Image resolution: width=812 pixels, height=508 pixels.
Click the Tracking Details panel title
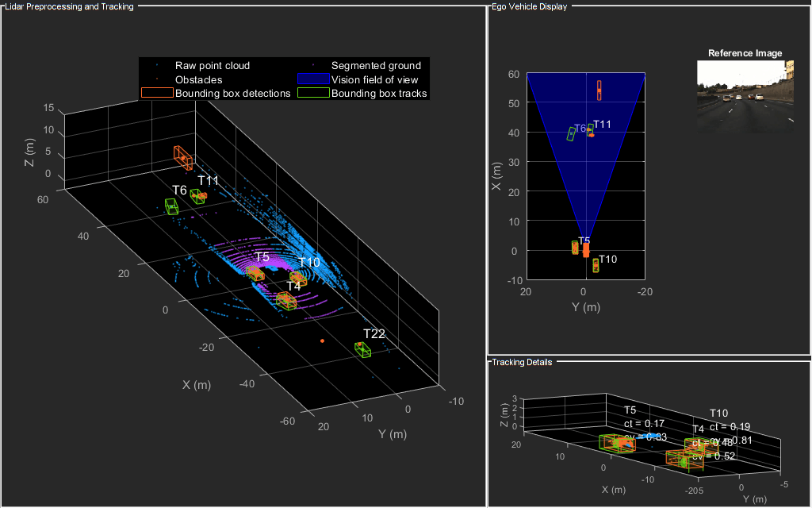tap(522, 362)
